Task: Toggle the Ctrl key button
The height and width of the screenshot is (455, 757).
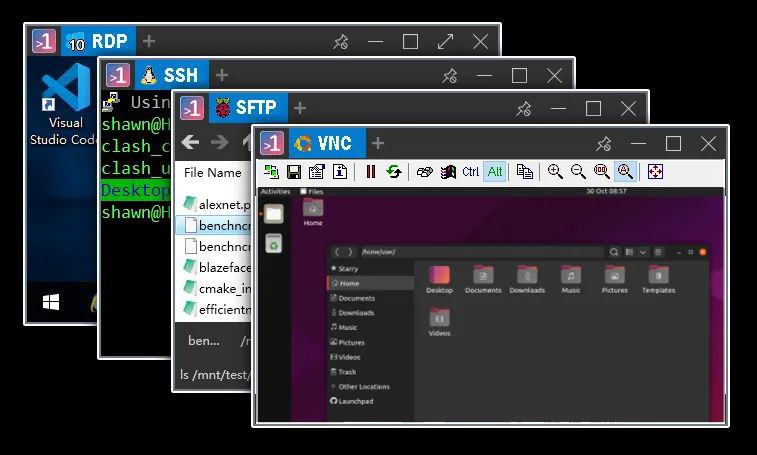Action: 470,172
